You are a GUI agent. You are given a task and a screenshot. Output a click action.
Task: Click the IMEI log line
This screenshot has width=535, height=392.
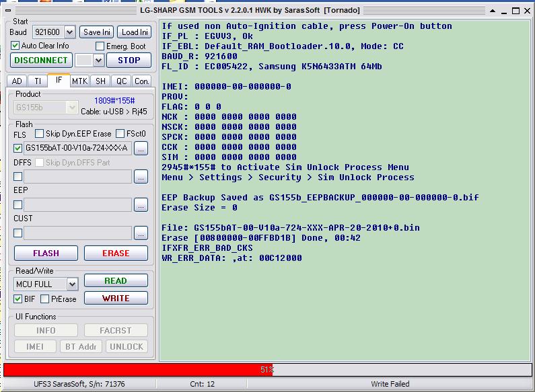click(227, 87)
